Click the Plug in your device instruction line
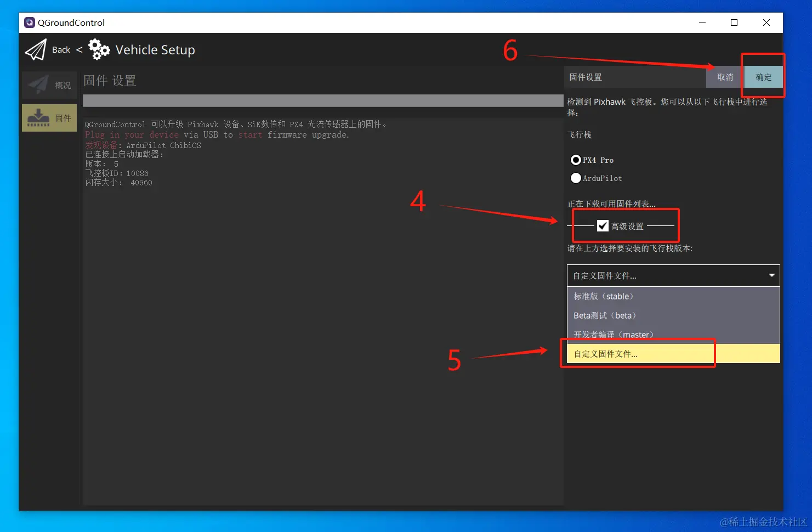 click(x=217, y=135)
